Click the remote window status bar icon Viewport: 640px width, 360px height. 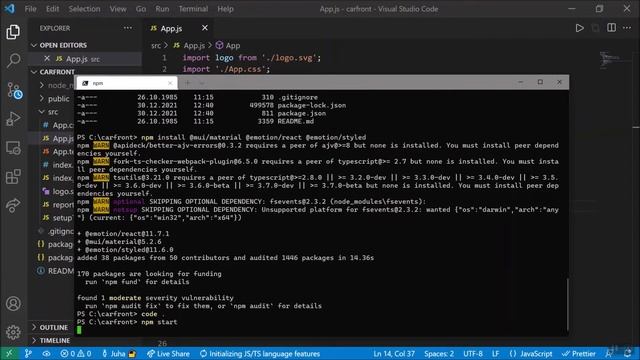9,353
